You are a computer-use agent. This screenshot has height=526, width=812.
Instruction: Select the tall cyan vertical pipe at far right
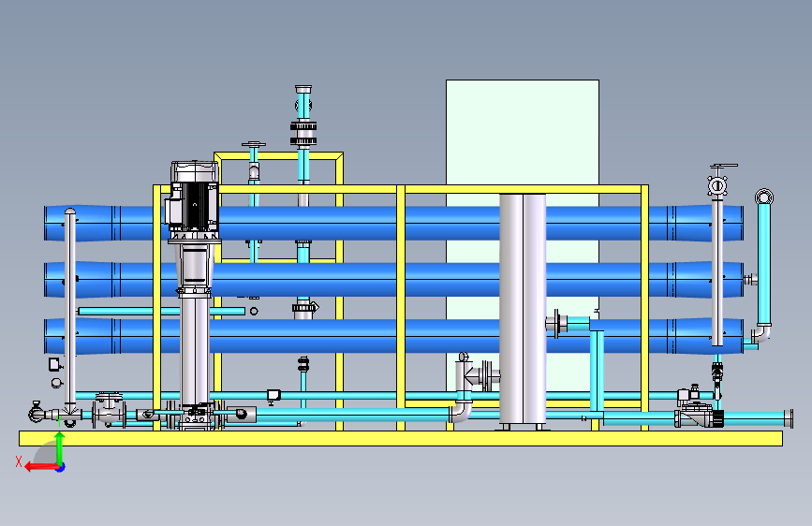(x=764, y=264)
